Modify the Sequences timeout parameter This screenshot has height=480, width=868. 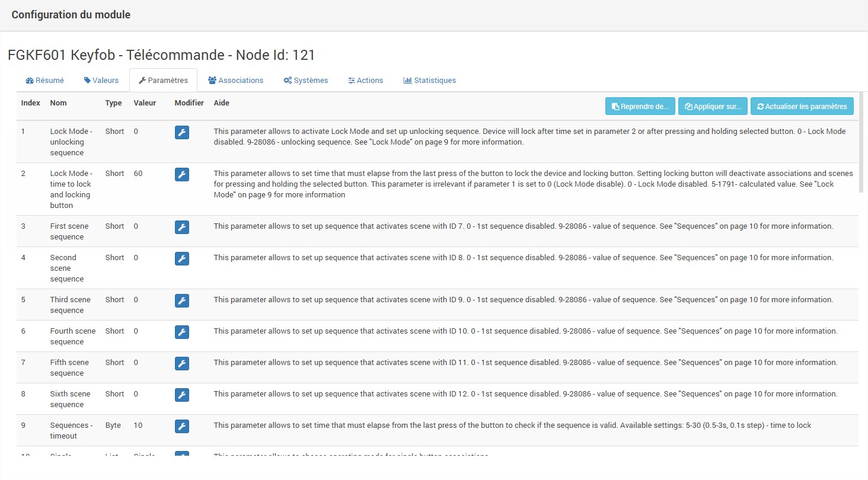point(182,427)
